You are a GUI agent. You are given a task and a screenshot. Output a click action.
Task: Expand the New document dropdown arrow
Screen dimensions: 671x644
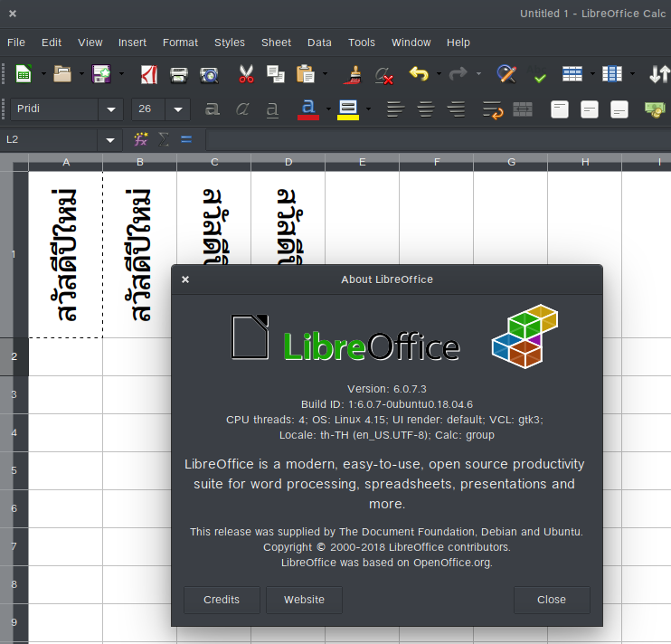43,74
